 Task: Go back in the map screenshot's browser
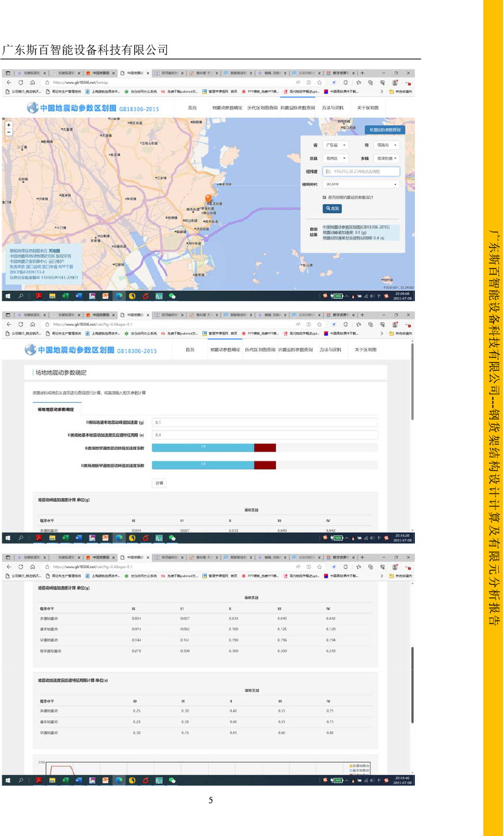[9, 82]
